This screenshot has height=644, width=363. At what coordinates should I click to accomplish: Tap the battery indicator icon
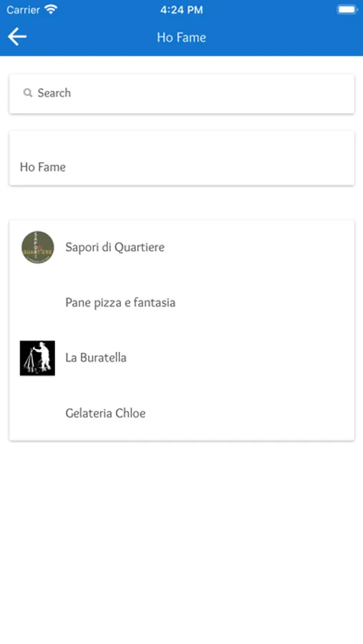coord(347,9)
